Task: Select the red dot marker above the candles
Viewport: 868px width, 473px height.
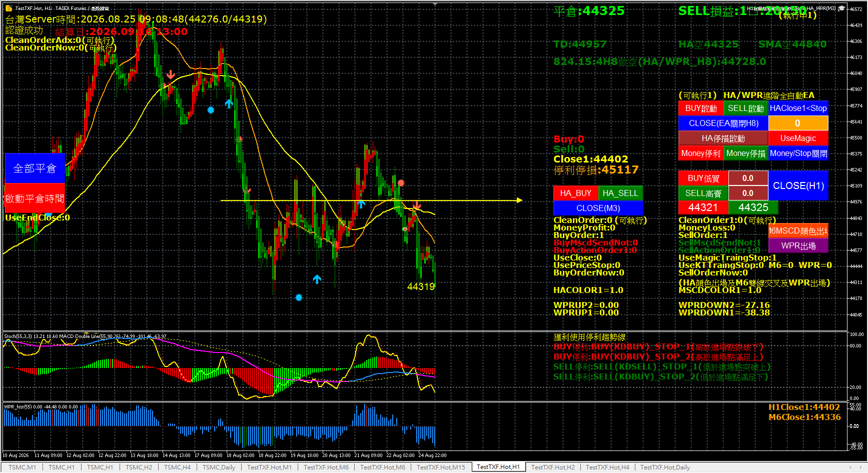Action: pos(401,183)
